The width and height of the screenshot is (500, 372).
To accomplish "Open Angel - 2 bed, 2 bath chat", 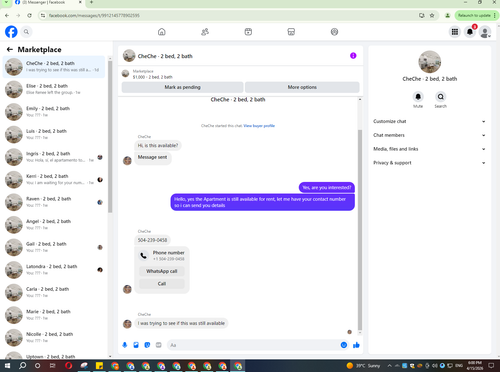I will (54, 225).
